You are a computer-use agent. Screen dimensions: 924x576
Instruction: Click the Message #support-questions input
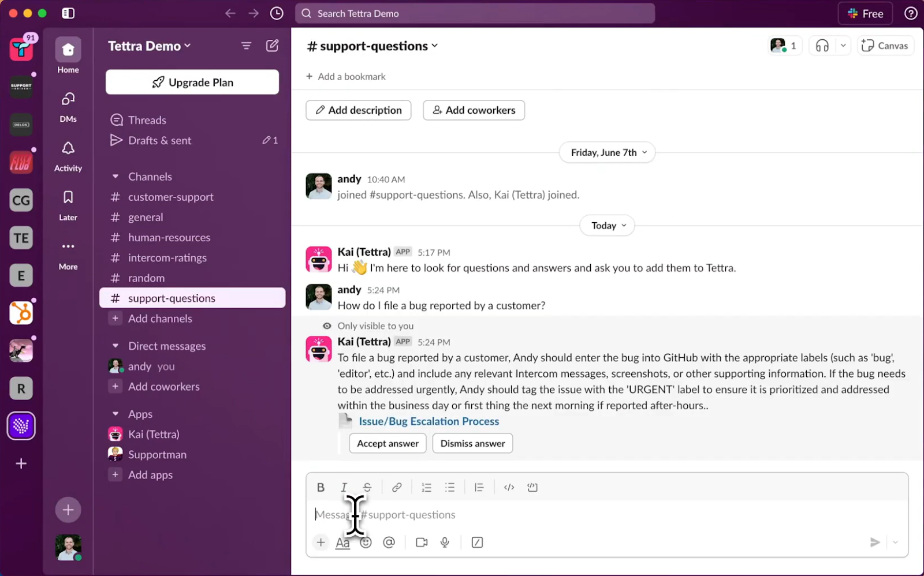(606, 515)
